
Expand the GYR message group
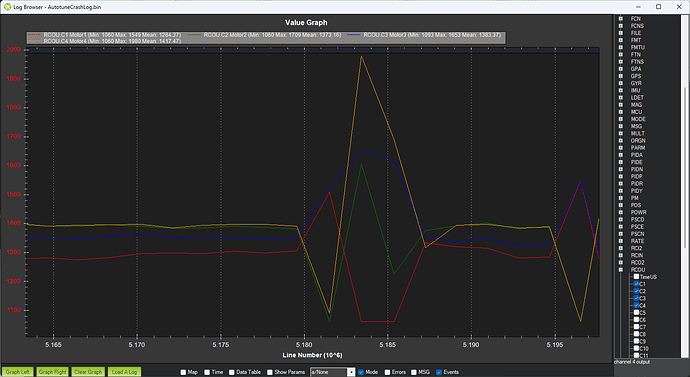[620, 83]
